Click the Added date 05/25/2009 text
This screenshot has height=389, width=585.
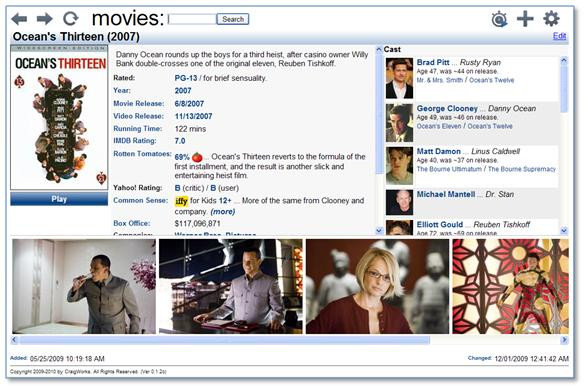(x=67, y=359)
